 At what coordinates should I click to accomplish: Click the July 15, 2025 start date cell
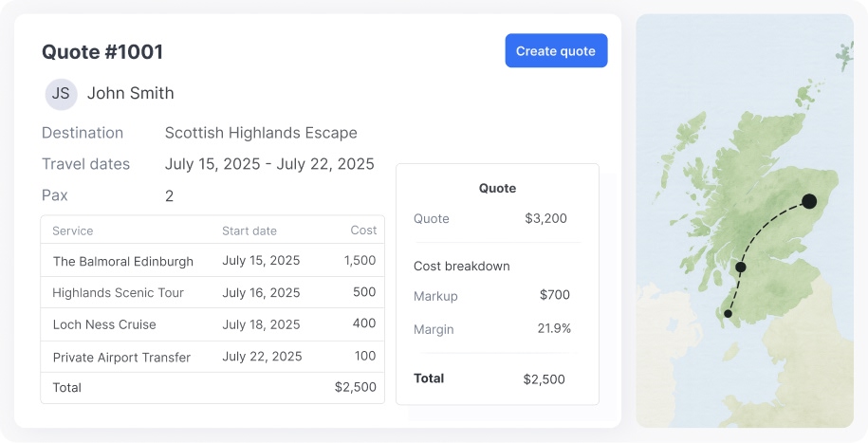click(261, 261)
